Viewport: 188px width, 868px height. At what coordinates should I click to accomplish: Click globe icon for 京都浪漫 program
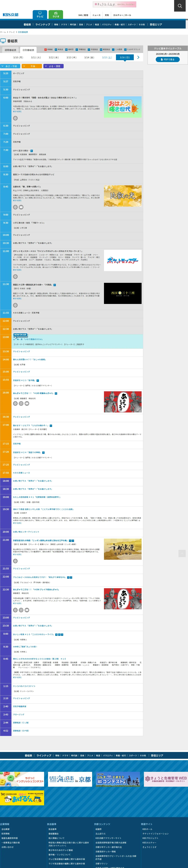point(15,561)
